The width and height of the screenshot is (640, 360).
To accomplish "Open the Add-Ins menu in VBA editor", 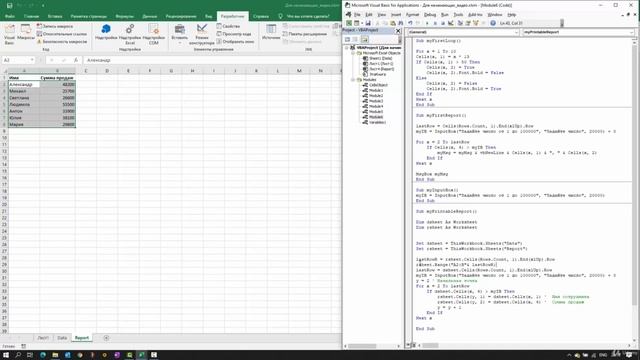I will 475,15.
